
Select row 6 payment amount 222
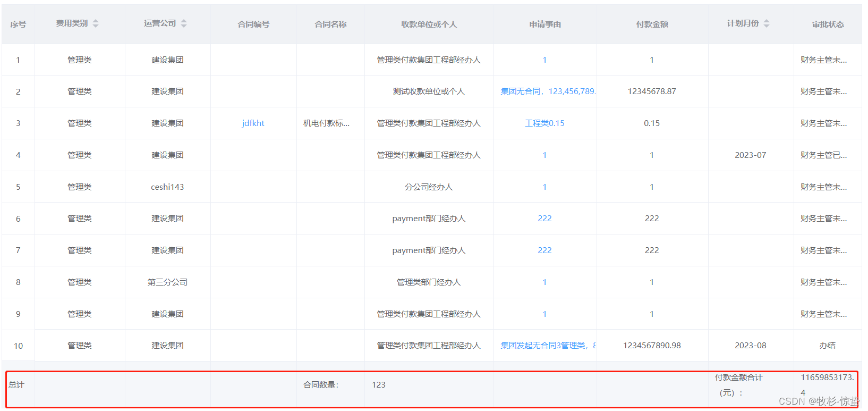tap(652, 219)
